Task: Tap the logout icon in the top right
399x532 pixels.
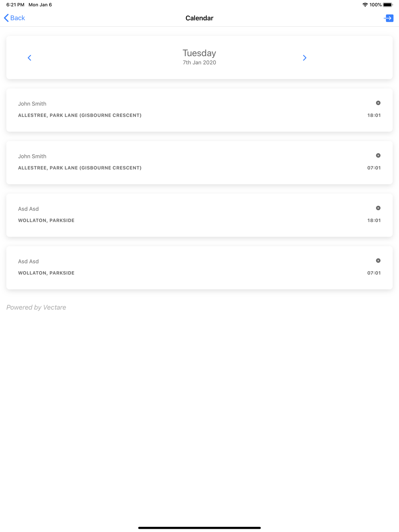Action: 389,18
